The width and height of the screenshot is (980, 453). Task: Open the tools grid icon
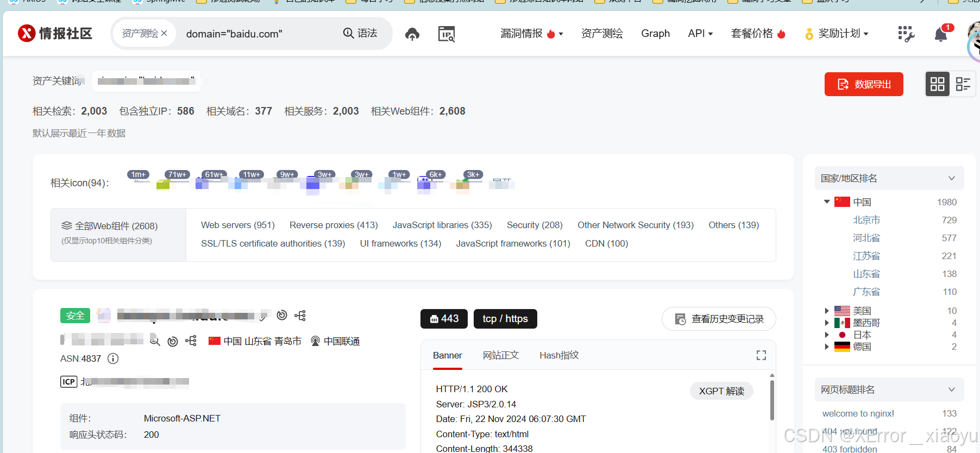point(906,34)
